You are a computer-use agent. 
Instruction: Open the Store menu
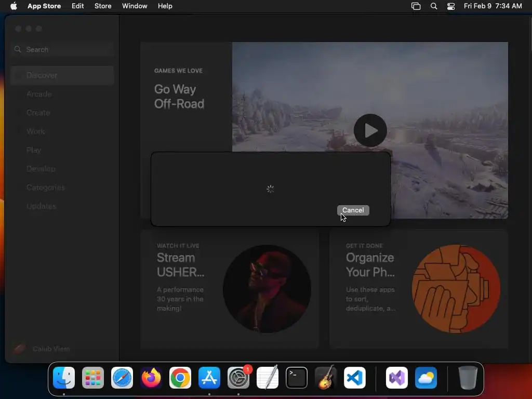[103, 6]
